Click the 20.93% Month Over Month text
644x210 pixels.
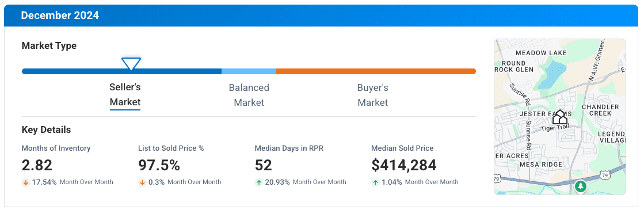click(x=305, y=182)
